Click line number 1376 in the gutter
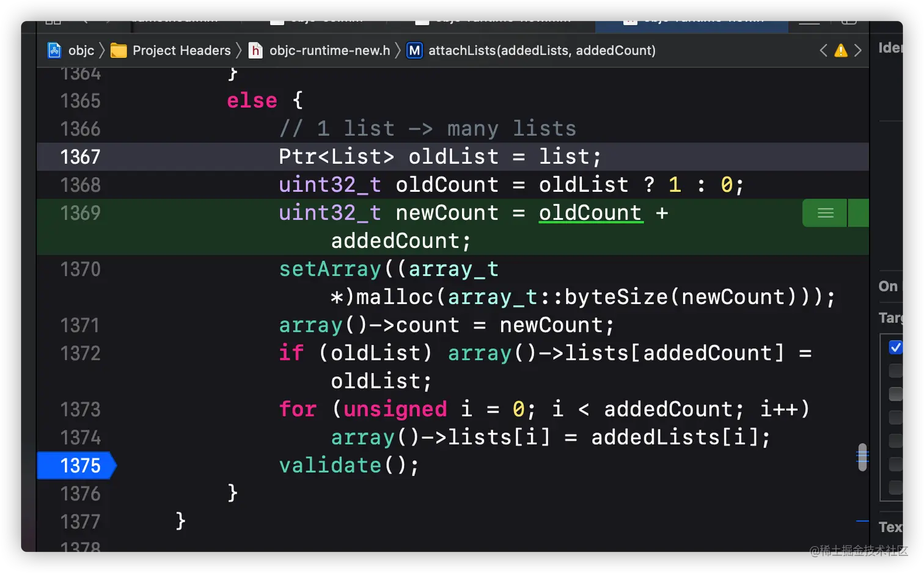 tap(80, 494)
